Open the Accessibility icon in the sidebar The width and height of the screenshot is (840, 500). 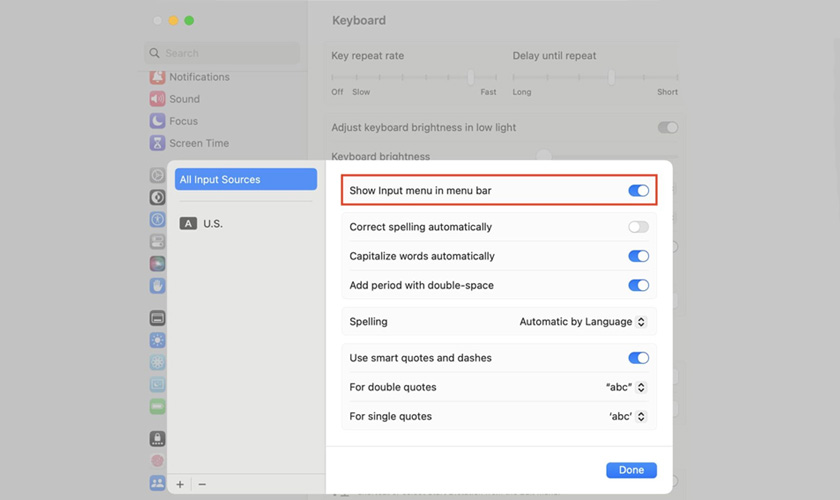tap(157, 219)
